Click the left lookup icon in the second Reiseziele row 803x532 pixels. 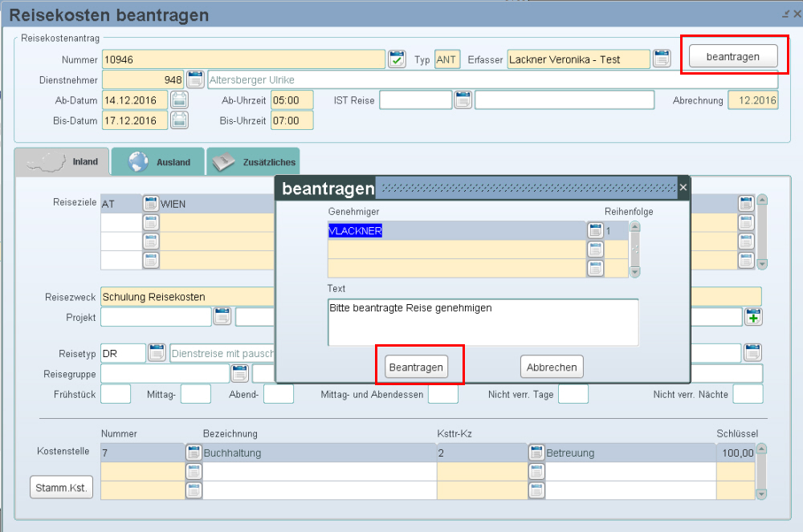[x=151, y=222]
